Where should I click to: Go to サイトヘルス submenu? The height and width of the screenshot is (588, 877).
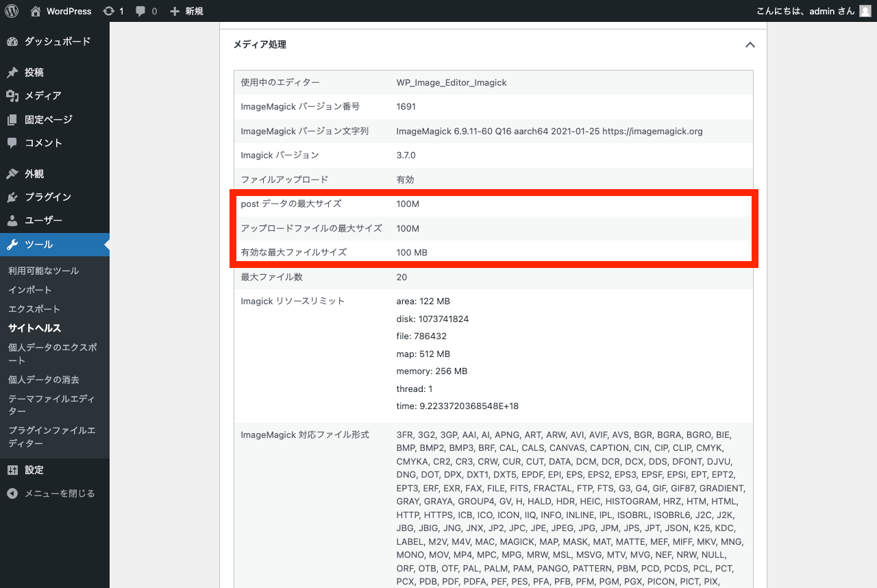(34, 328)
